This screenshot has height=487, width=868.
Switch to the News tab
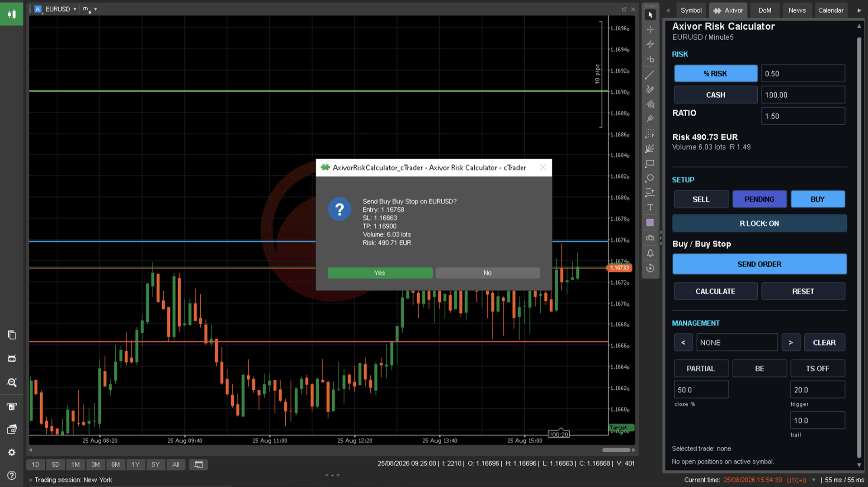pos(797,10)
